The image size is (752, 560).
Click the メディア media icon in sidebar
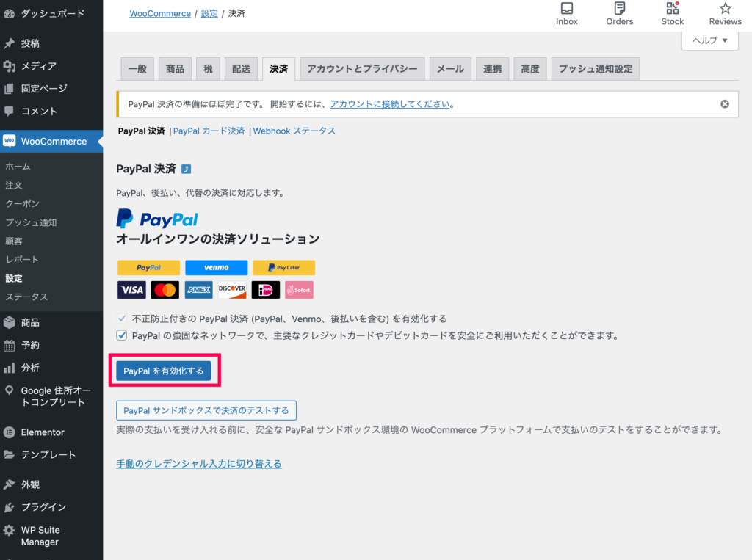click(9, 66)
